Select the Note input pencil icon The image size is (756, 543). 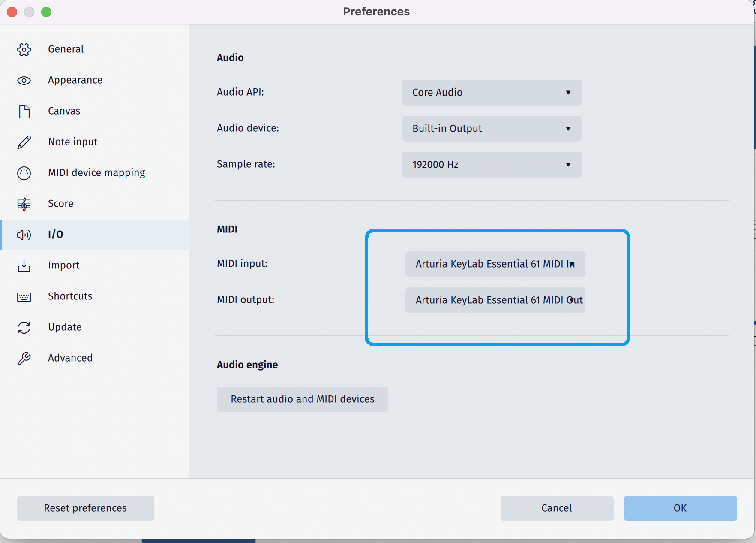tap(24, 142)
